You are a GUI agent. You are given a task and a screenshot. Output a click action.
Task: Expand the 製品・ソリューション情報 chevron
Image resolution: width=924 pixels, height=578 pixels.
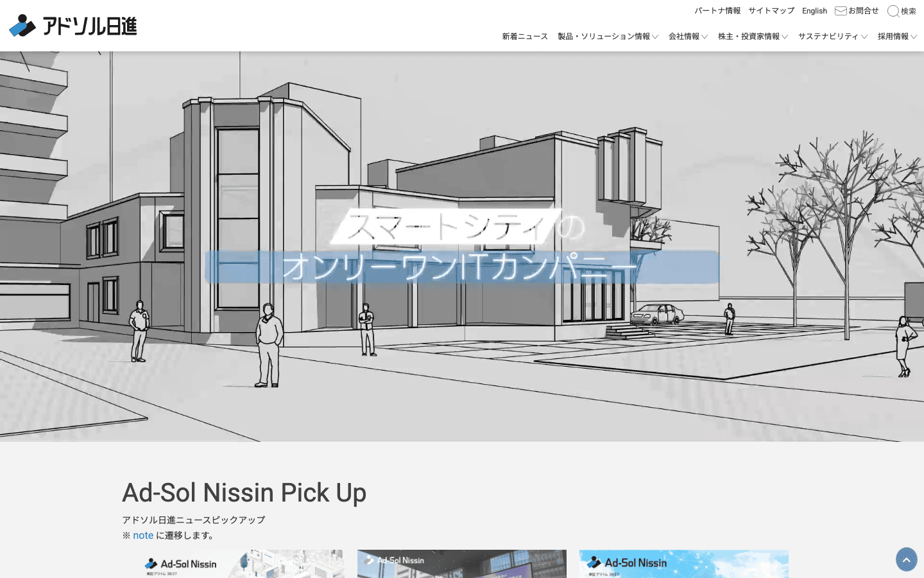pos(655,37)
